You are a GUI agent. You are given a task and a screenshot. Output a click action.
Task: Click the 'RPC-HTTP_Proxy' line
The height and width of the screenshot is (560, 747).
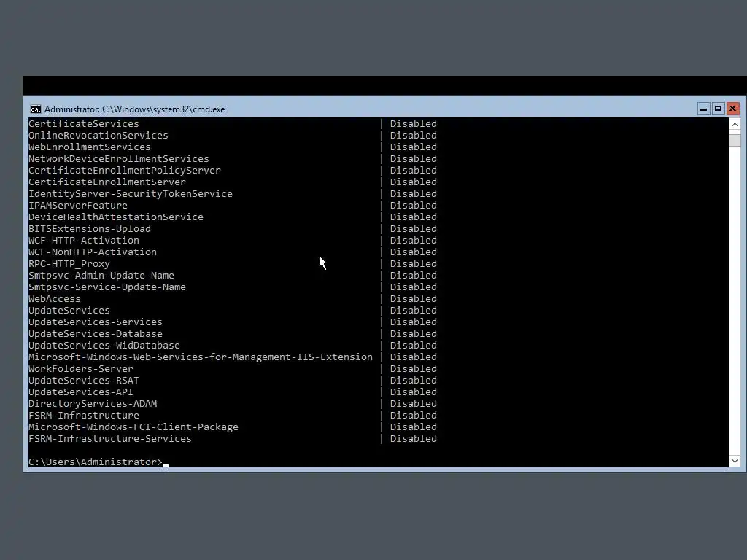(69, 264)
